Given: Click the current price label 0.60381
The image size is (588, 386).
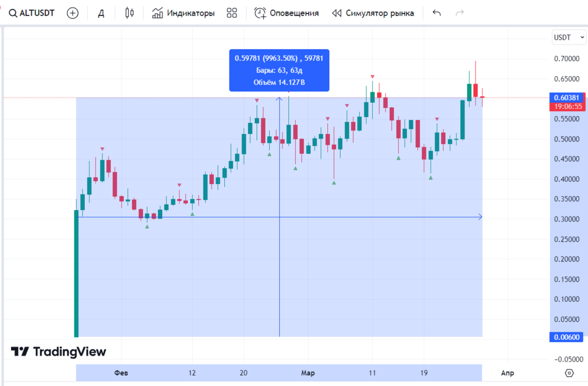Looking at the screenshot, I should click(x=568, y=97).
